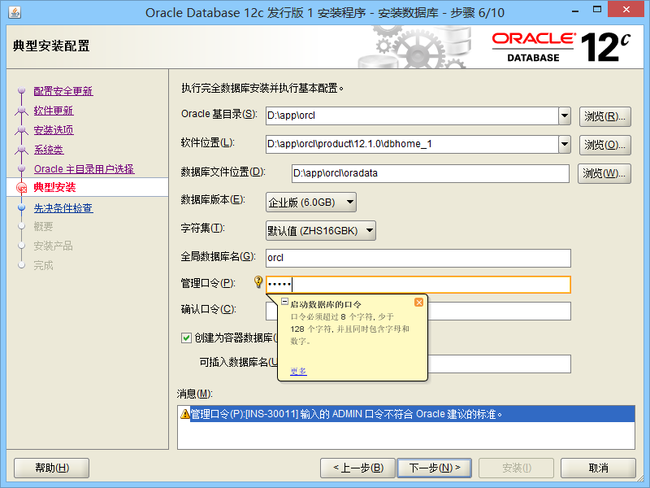The height and width of the screenshot is (488, 650).
Task: Click the 帮助(H) button
Action: [x=52, y=468]
